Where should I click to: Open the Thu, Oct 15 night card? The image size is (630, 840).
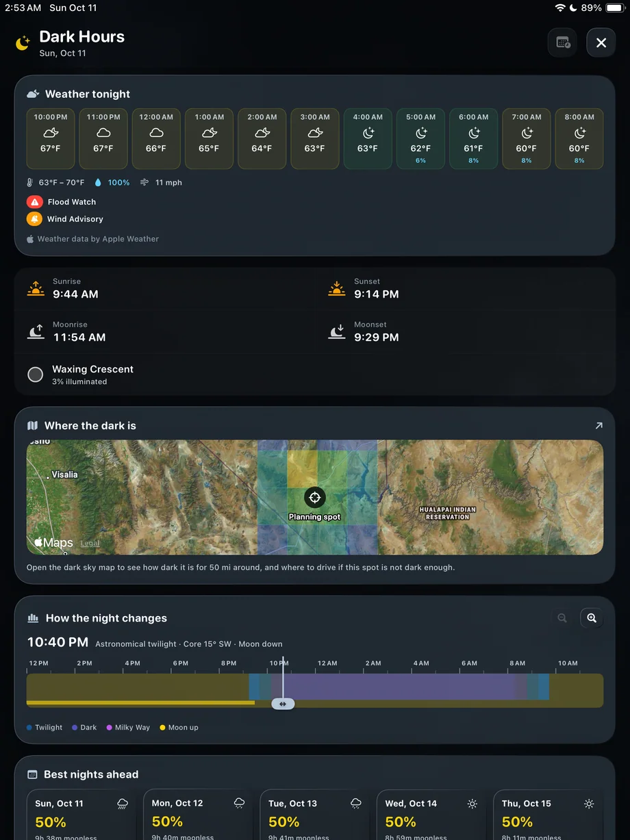click(548, 815)
